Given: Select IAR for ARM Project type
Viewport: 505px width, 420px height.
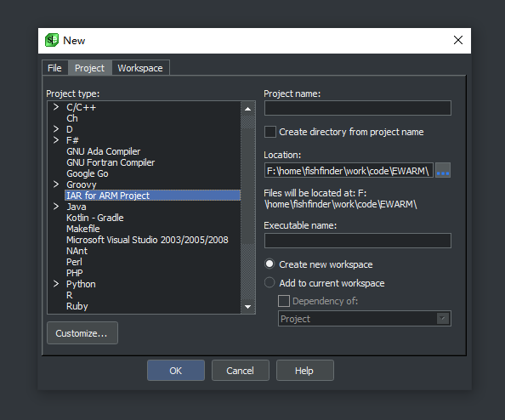Looking at the screenshot, I should tap(152, 196).
